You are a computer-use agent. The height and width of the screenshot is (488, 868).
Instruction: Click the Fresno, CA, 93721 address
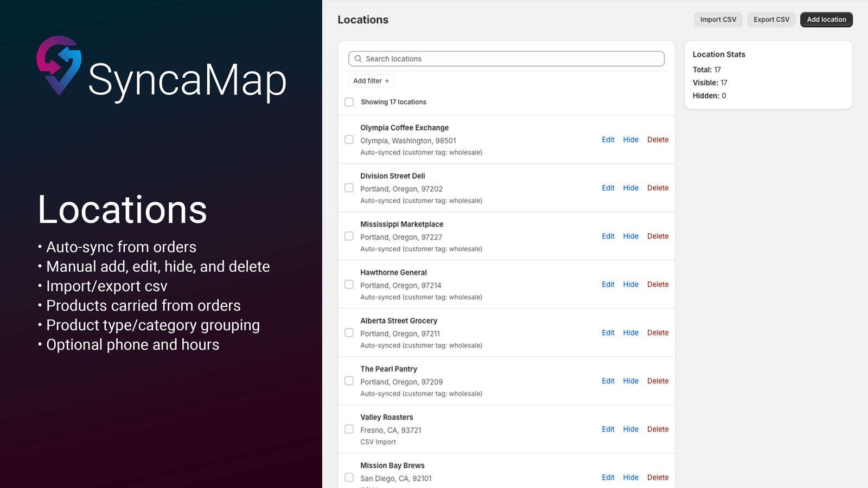pyautogui.click(x=391, y=430)
